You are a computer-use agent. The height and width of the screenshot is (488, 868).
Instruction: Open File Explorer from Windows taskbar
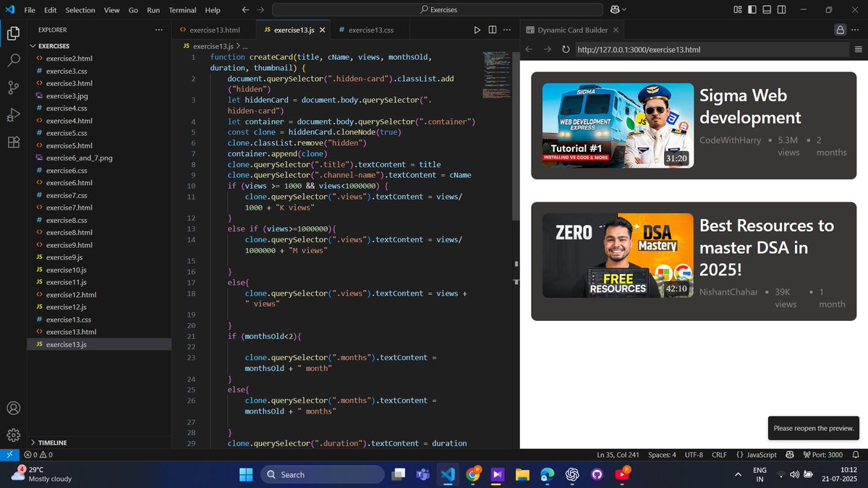point(522,474)
